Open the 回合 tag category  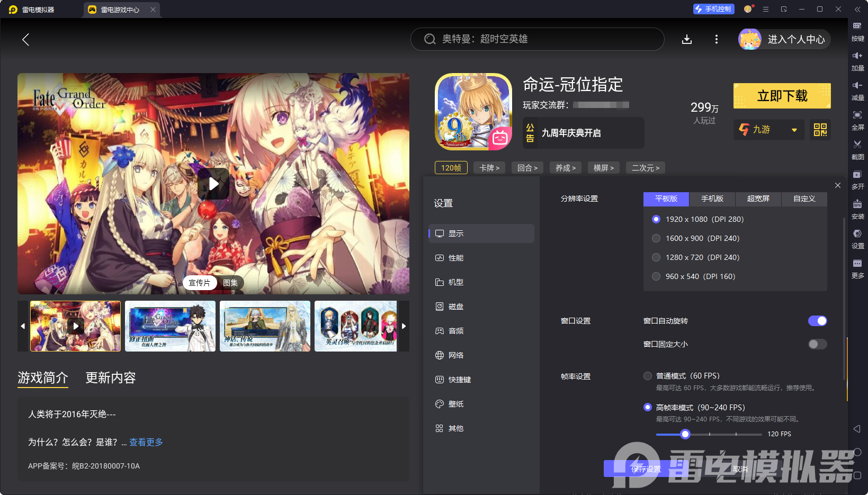527,168
